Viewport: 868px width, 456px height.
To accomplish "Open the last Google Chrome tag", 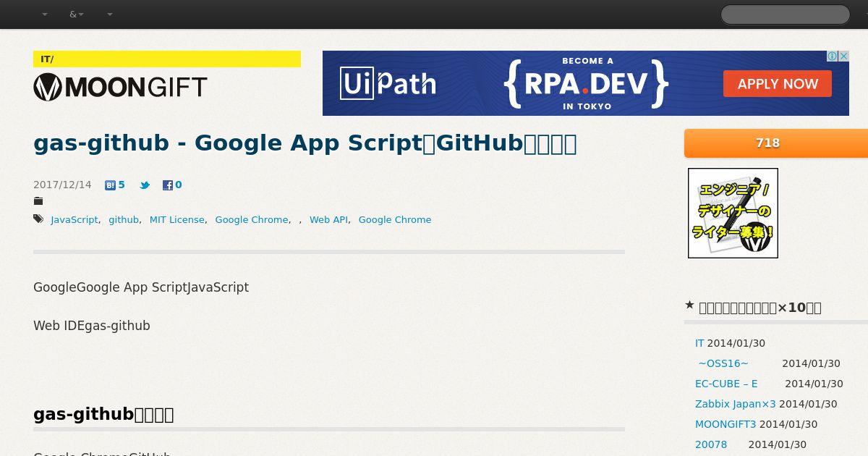I will click(395, 219).
